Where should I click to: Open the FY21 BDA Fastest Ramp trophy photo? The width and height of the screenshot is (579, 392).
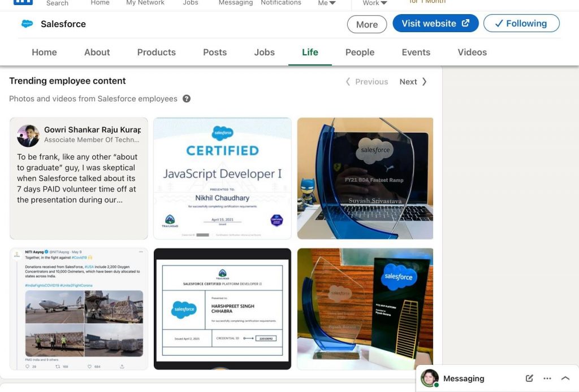pyautogui.click(x=365, y=178)
